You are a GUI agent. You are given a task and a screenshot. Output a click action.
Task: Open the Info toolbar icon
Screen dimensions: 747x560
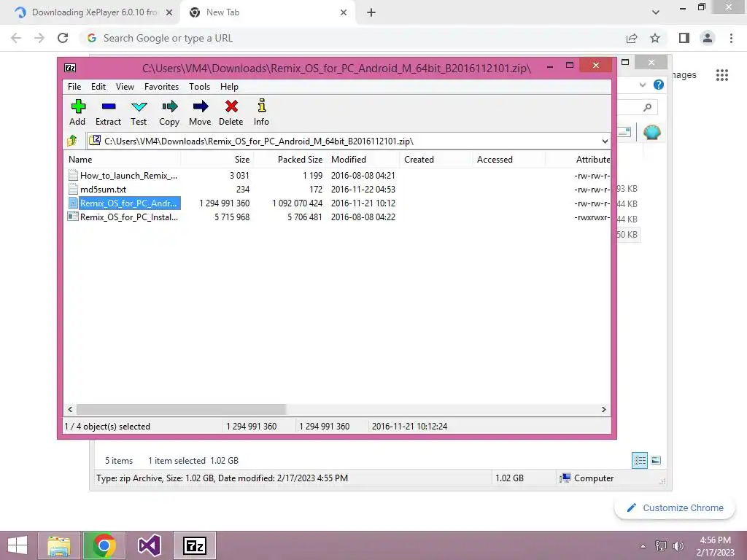[261, 112]
